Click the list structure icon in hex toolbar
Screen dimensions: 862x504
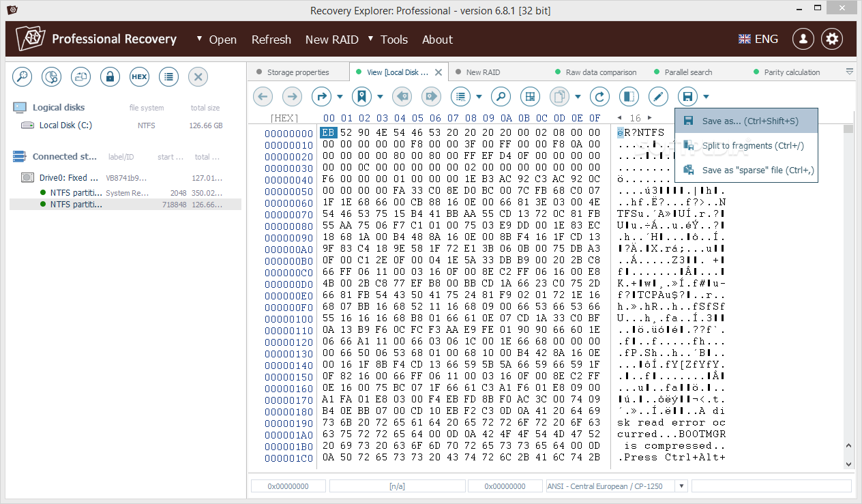pyautogui.click(x=461, y=97)
